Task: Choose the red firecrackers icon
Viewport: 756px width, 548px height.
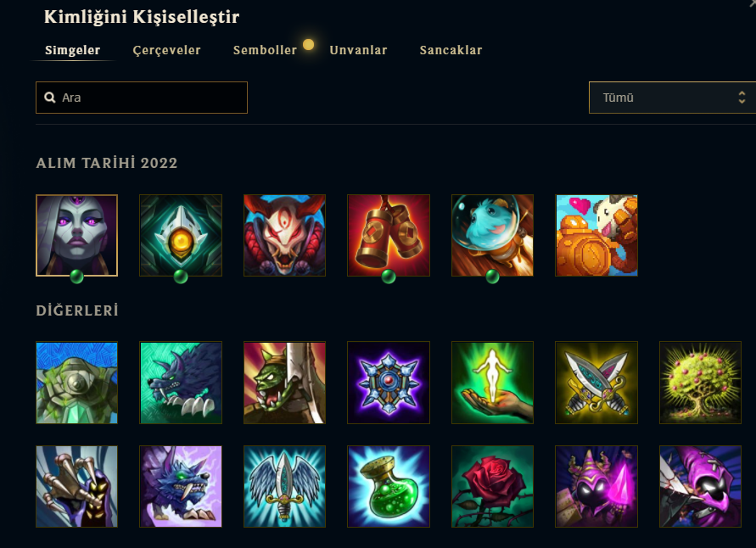Action: [388, 235]
